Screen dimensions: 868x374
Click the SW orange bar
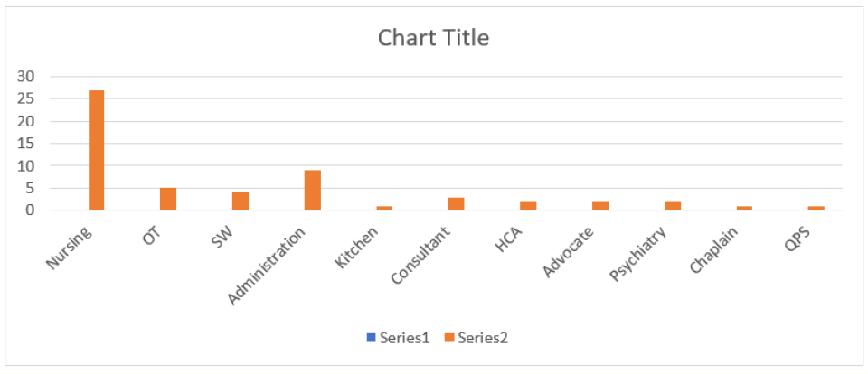tap(241, 201)
